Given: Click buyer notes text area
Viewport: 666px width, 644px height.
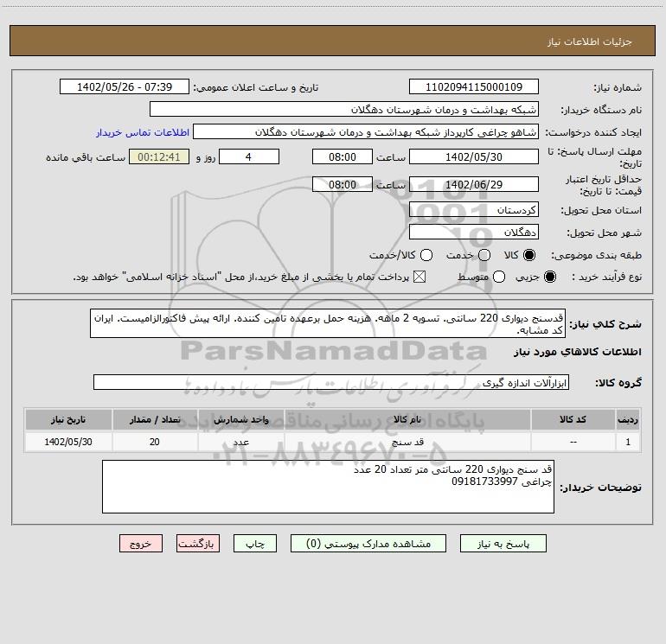Looking at the screenshot, I should tap(329, 487).
